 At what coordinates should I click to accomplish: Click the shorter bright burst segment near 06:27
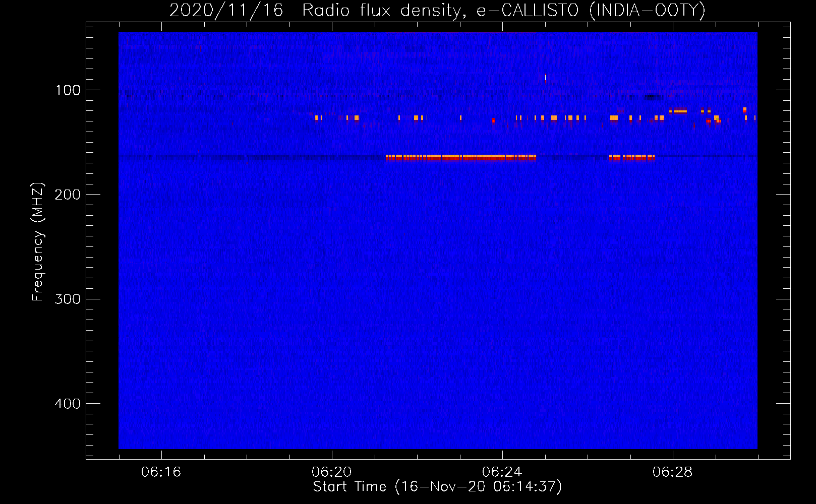coord(632,158)
